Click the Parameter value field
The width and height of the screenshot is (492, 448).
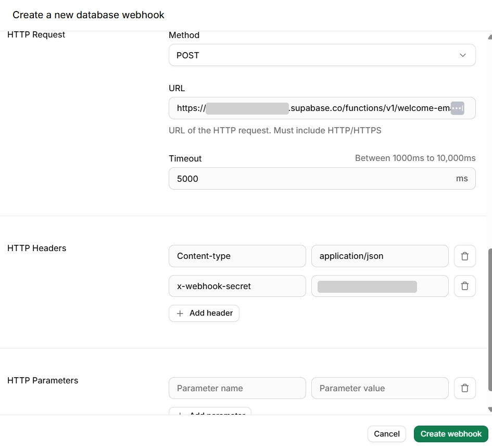point(380,388)
